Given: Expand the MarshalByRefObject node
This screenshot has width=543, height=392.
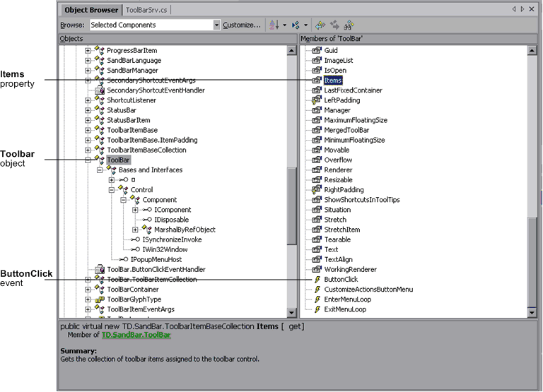Looking at the screenshot, I should click(135, 230).
